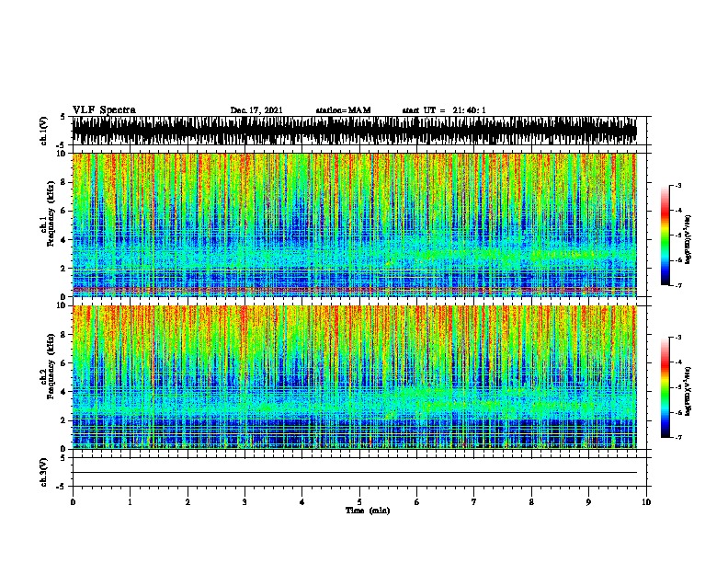Click the time axis tick label '3'
This screenshot has height=563, width=728.
tap(245, 502)
